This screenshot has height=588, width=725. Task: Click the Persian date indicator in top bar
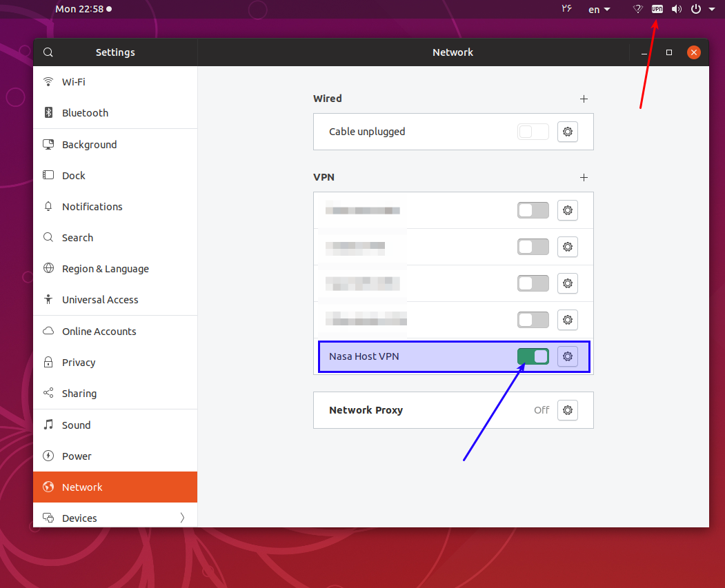click(567, 8)
